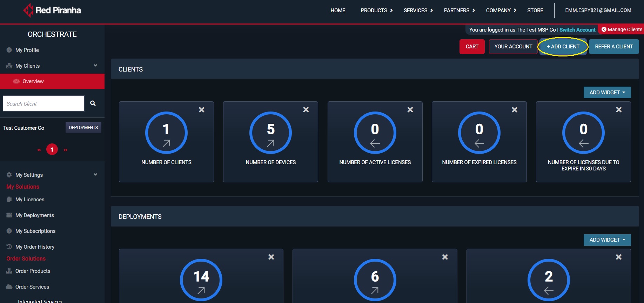Click the Red Piranha logo
This screenshot has width=644, height=303.
pyautogui.click(x=52, y=10)
